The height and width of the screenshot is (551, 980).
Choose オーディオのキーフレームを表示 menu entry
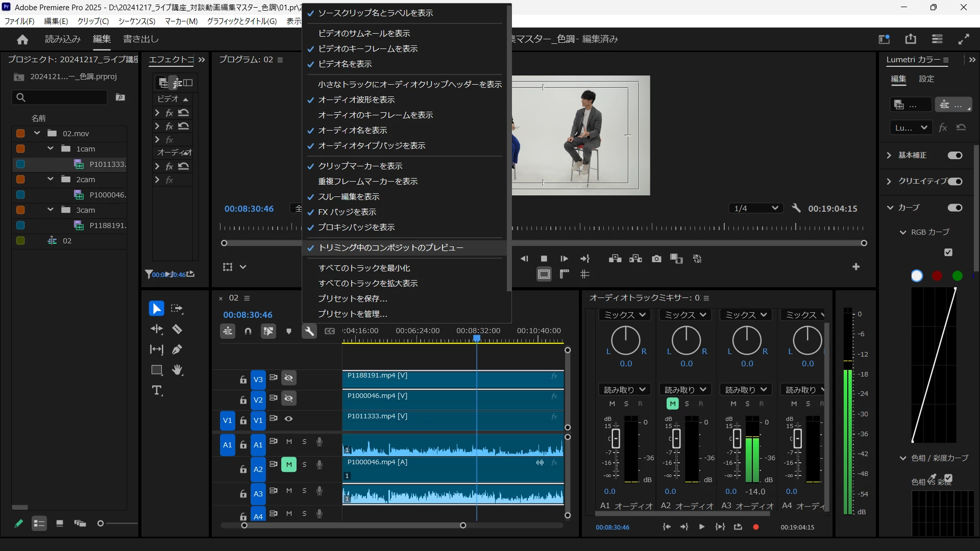[x=375, y=115]
